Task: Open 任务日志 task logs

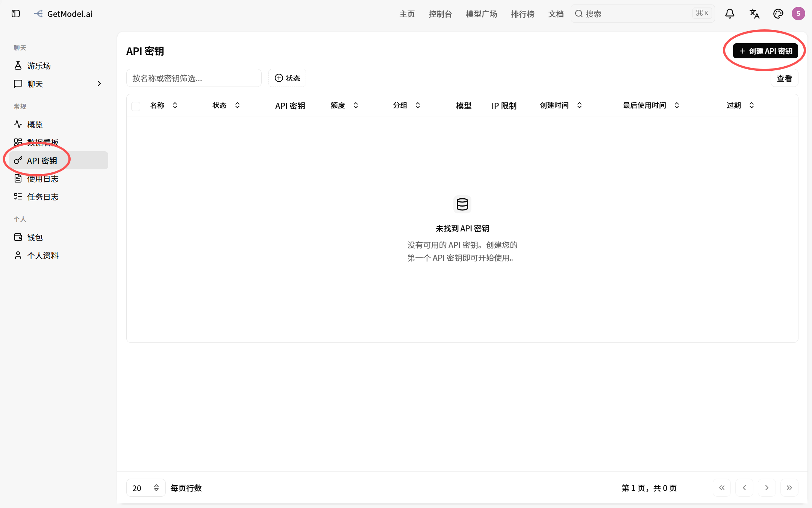Action: tap(59, 197)
